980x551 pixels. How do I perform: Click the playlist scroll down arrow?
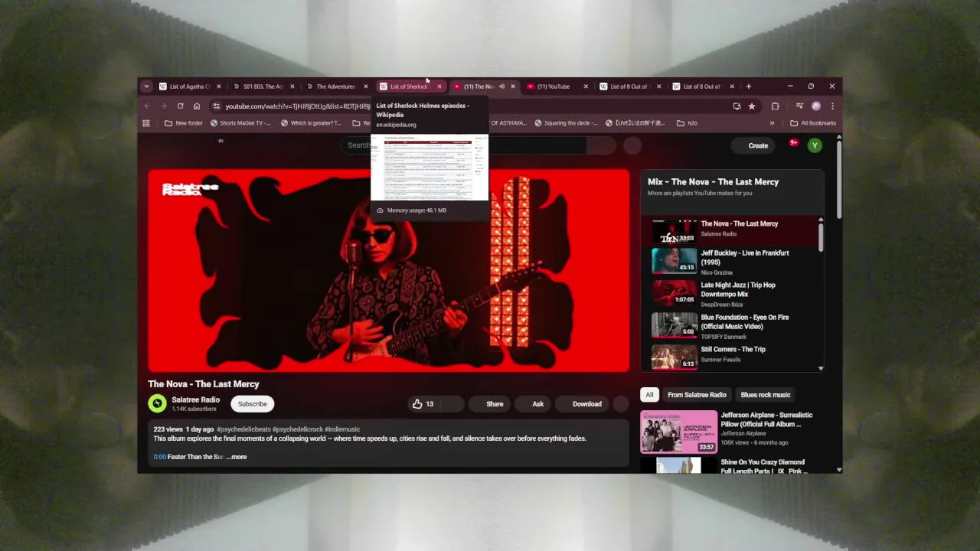tap(821, 368)
